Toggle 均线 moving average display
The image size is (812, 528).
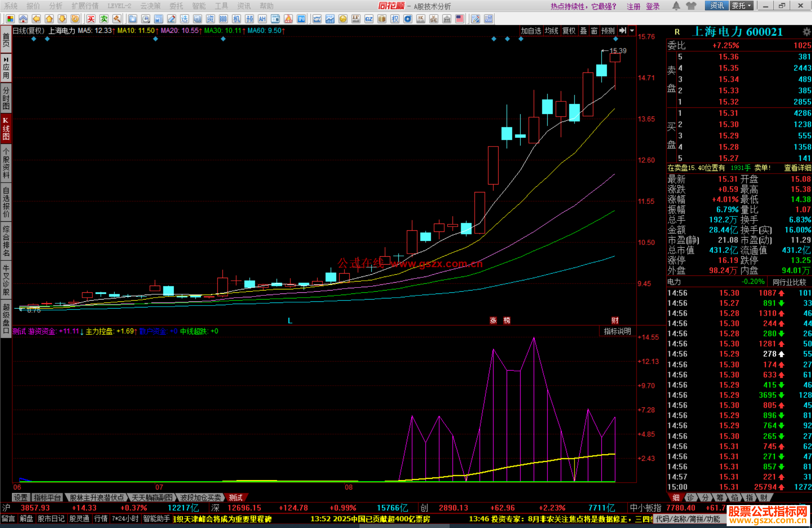pos(551,31)
